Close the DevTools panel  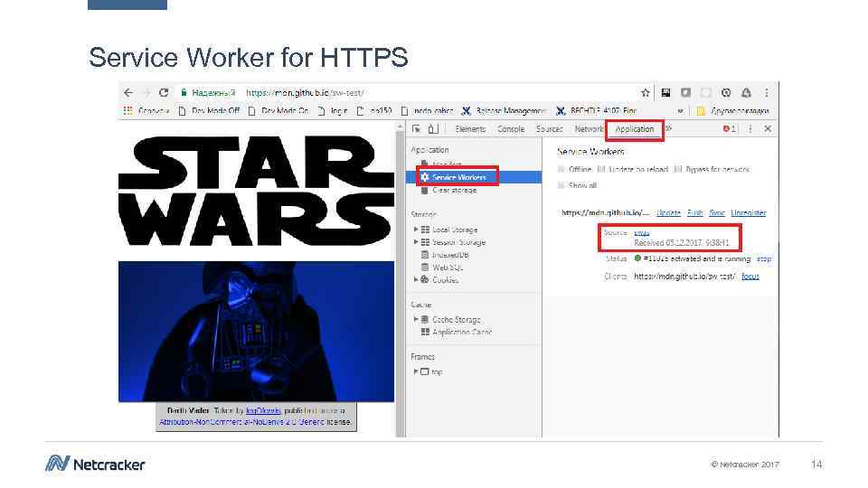pyautogui.click(x=768, y=129)
